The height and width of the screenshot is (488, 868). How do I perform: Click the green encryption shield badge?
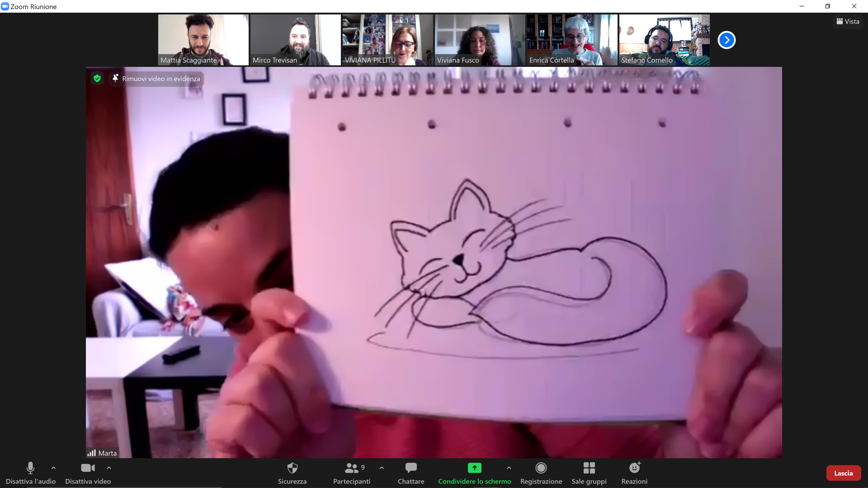pos(97,79)
